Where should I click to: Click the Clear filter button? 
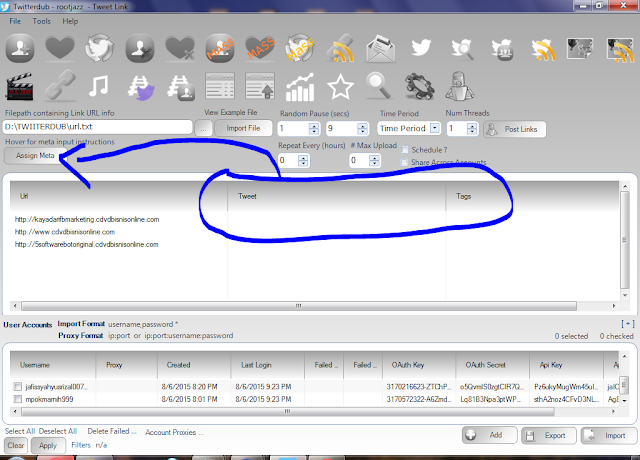pyautogui.click(x=16, y=445)
